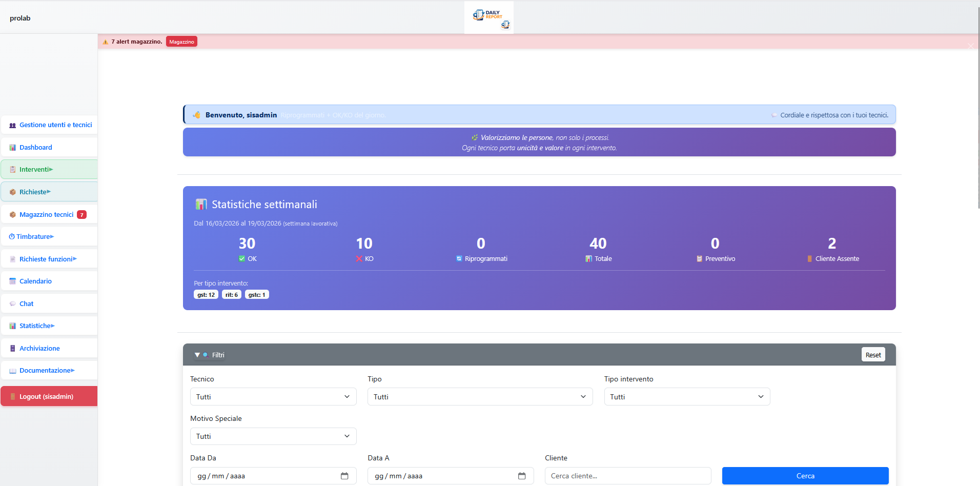Focus the Data Da date field
The width and height of the screenshot is (980, 486).
(273, 476)
